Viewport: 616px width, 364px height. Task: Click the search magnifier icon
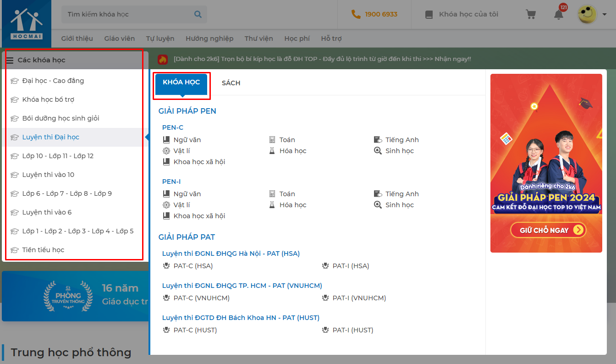pos(198,14)
